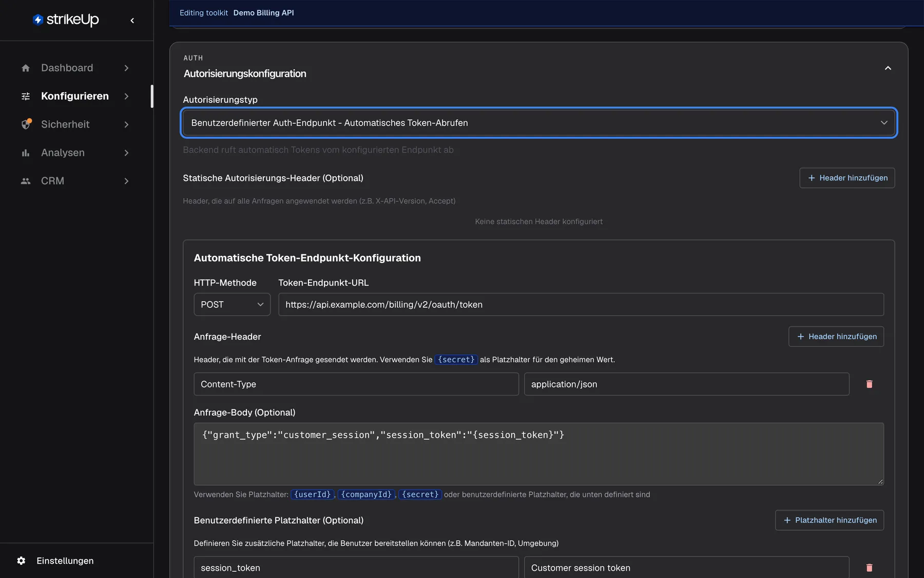
Task: Click the Content-Type header name field
Action: click(x=356, y=384)
